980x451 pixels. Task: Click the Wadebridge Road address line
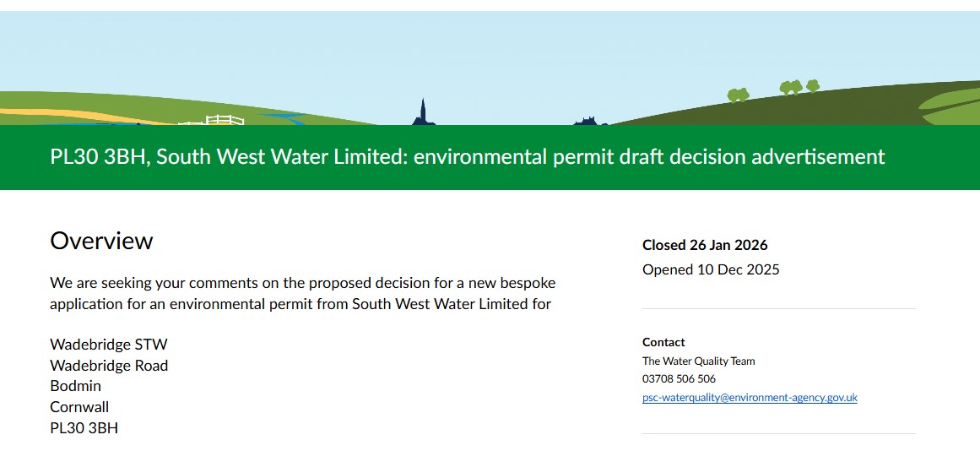coord(109,366)
